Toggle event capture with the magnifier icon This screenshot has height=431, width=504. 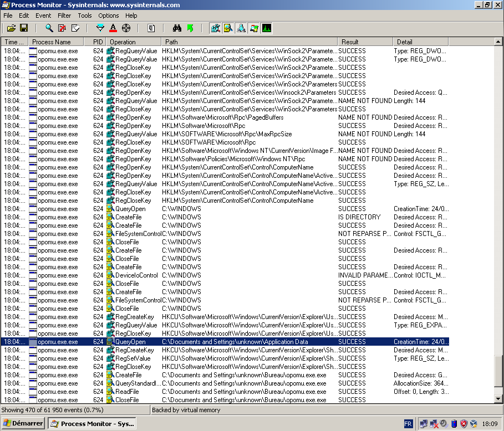49,28
